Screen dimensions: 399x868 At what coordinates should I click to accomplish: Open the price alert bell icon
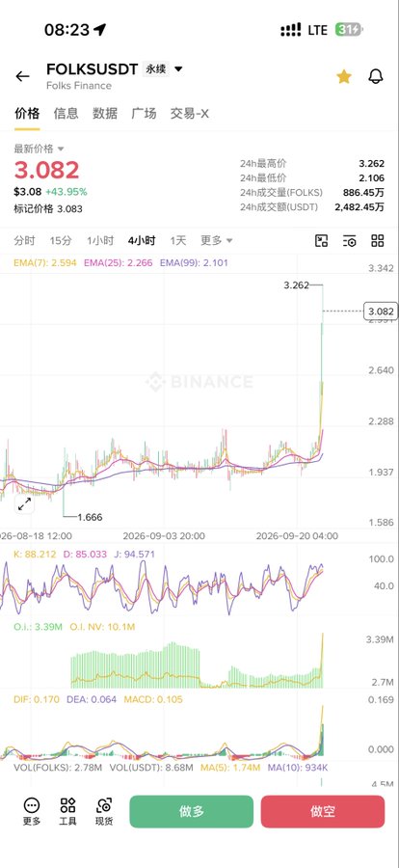point(376,76)
